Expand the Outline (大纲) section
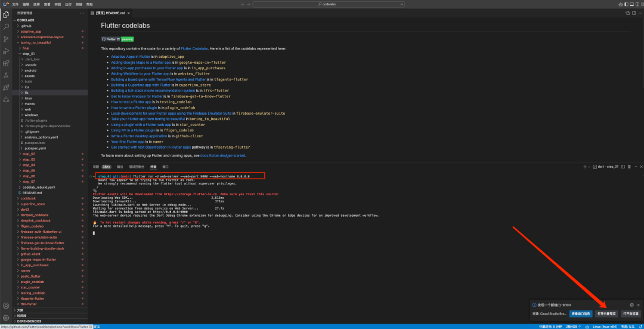Screen dimensions: 644x329 point(49,310)
